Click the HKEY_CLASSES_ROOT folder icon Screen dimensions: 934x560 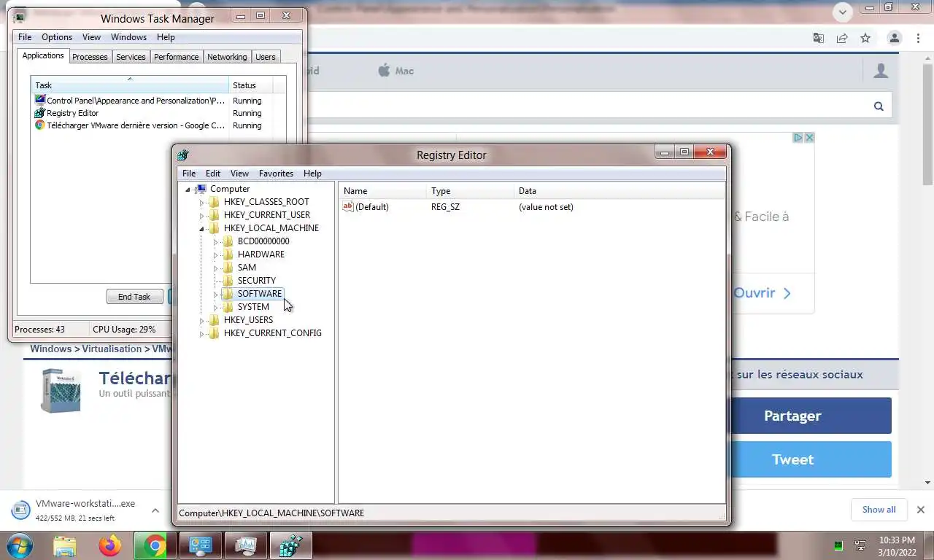point(215,202)
